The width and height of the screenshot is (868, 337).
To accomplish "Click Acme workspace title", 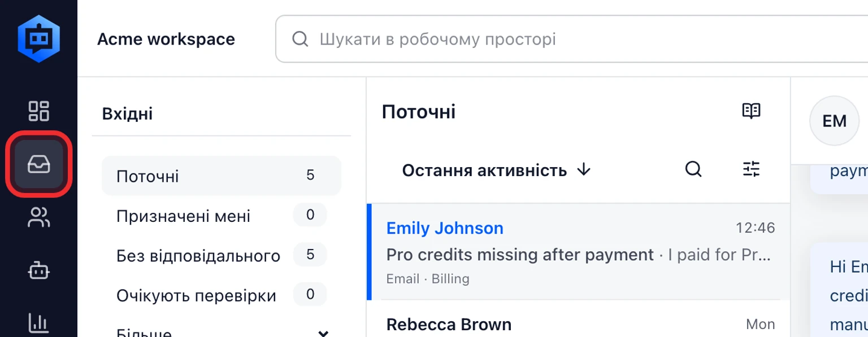I will (x=166, y=39).
